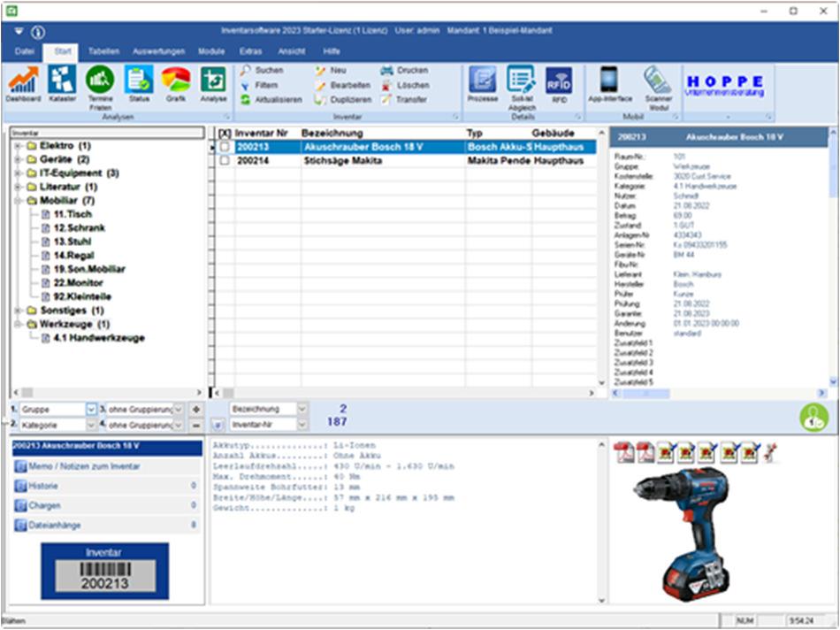Click Transfer in the ribbon

coord(404,100)
